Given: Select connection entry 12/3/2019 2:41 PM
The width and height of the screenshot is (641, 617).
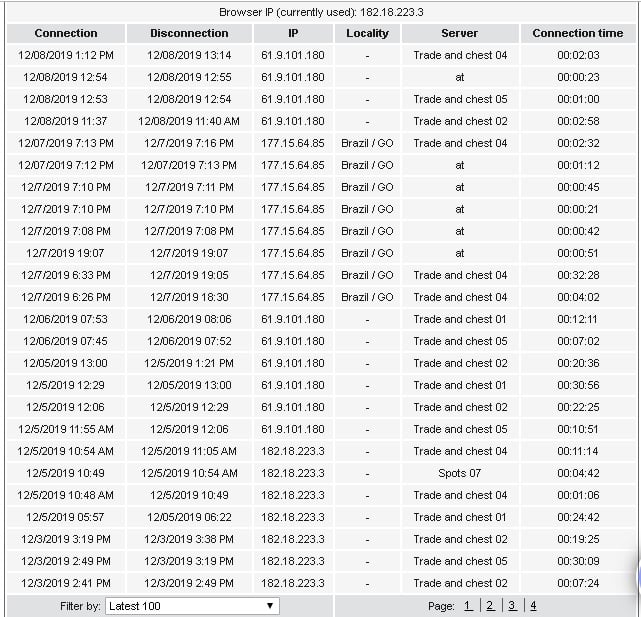Looking at the screenshot, I should click(x=66, y=583).
